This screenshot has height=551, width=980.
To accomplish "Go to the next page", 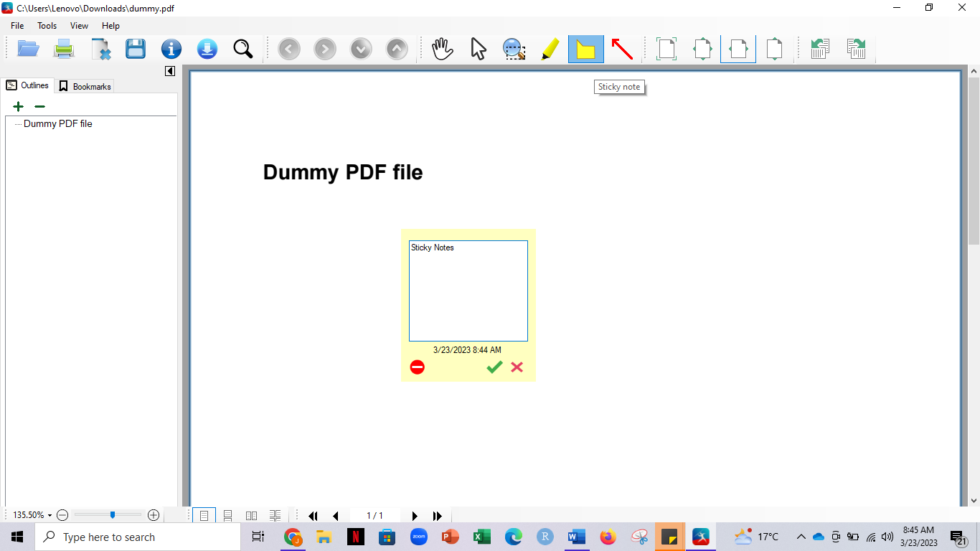I will [x=414, y=516].
